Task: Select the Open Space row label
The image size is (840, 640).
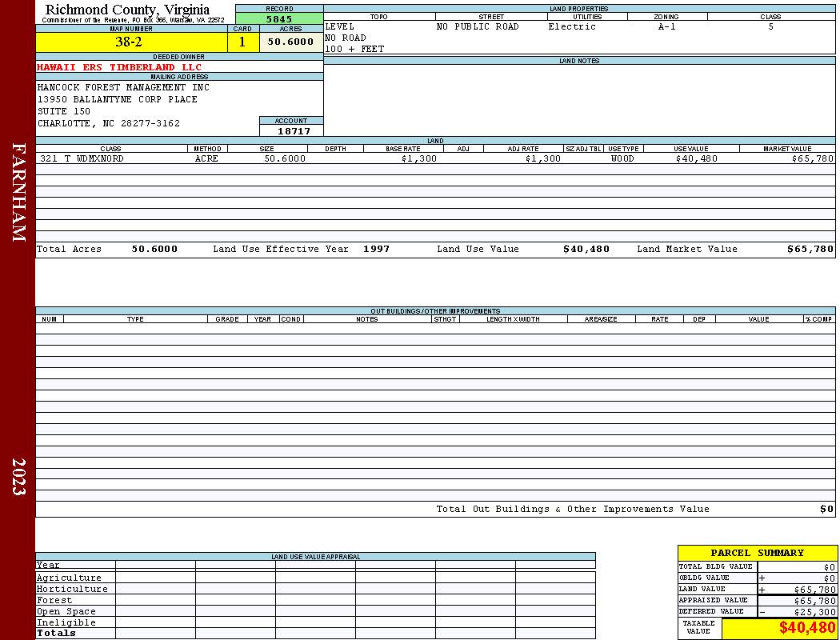Action: pos(66,612)
